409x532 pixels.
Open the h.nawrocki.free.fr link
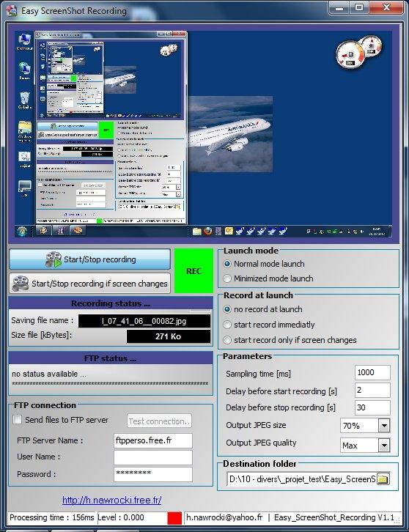click(x=111, y=500)
